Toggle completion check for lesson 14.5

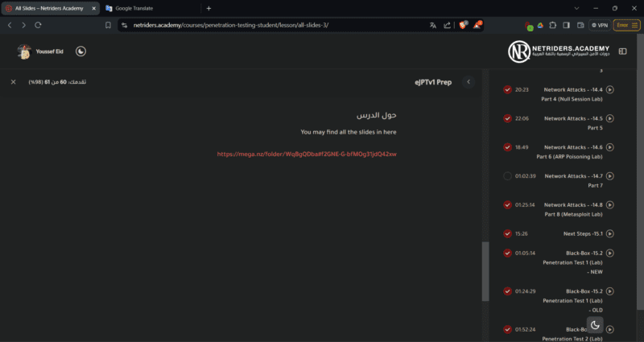(x=508, y=118)
